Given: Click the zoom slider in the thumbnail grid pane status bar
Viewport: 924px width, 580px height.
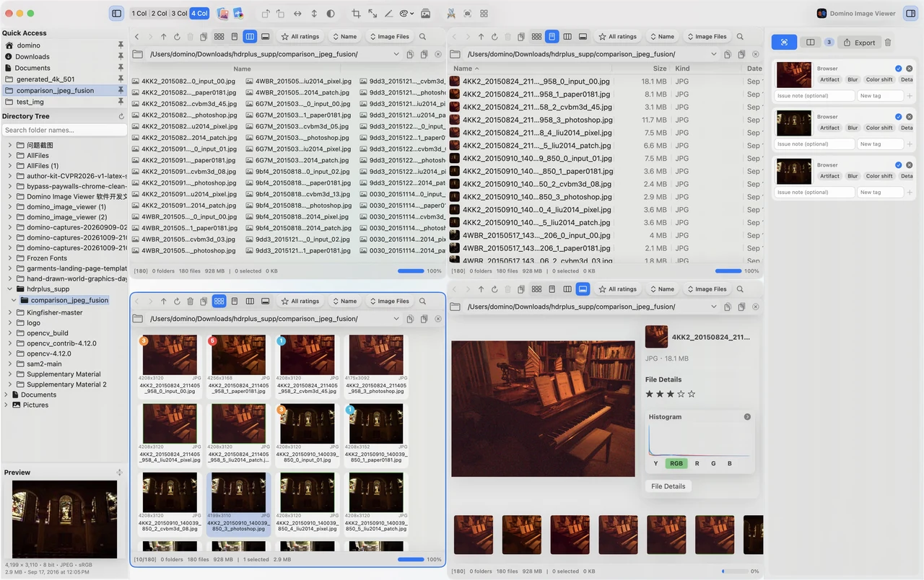Looking at the screenshot, I should pyautogui.click(x=411, y=559).
